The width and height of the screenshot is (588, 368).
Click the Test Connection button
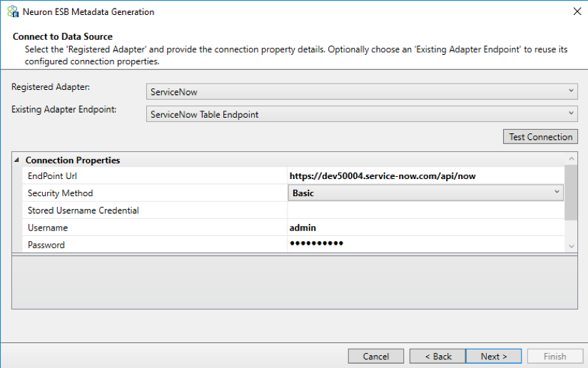coord(540,137)
